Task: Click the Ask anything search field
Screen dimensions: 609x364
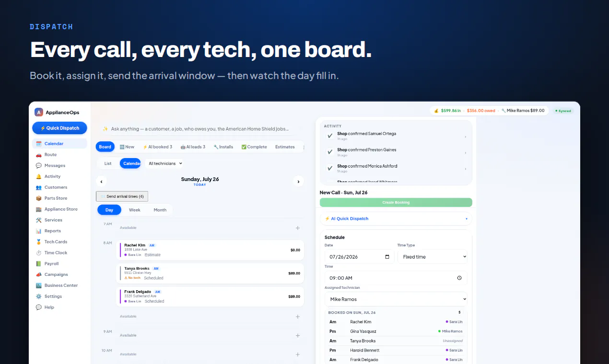Action: 200,129
